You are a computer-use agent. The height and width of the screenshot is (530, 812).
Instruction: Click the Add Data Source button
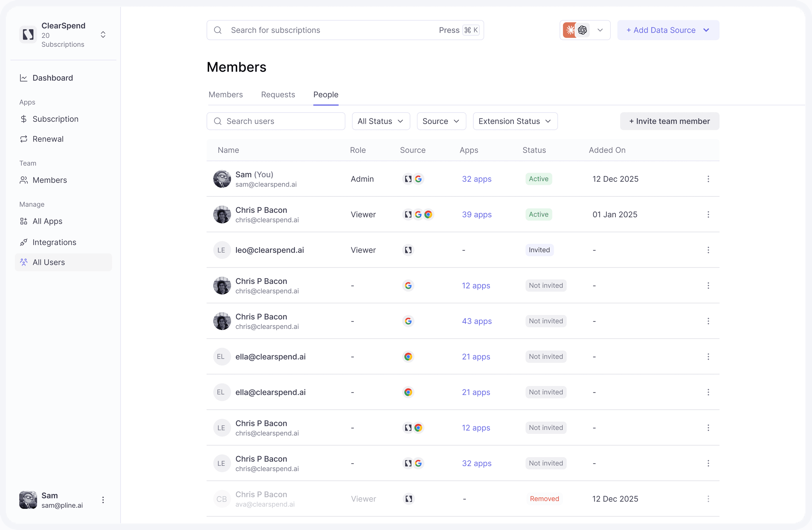[x=668, y=30]
